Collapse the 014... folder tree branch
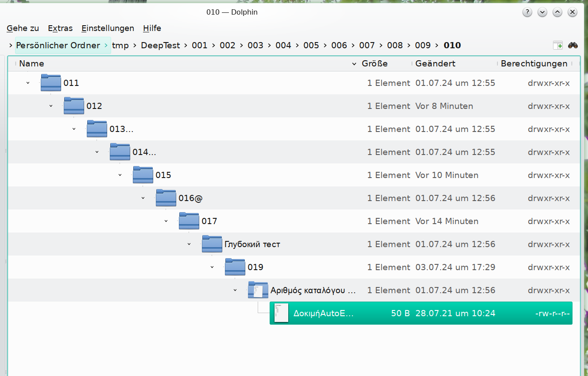 [x=97, y=152]
